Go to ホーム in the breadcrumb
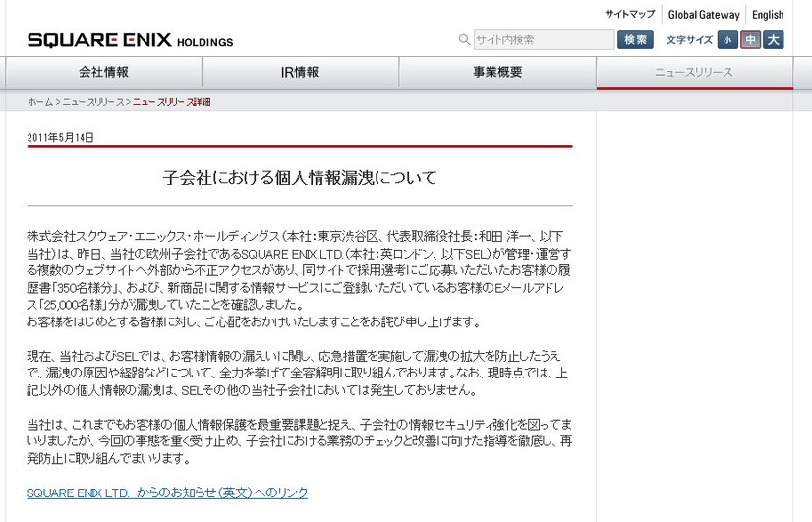Viewport: 812px width, 522px height. 40,102
